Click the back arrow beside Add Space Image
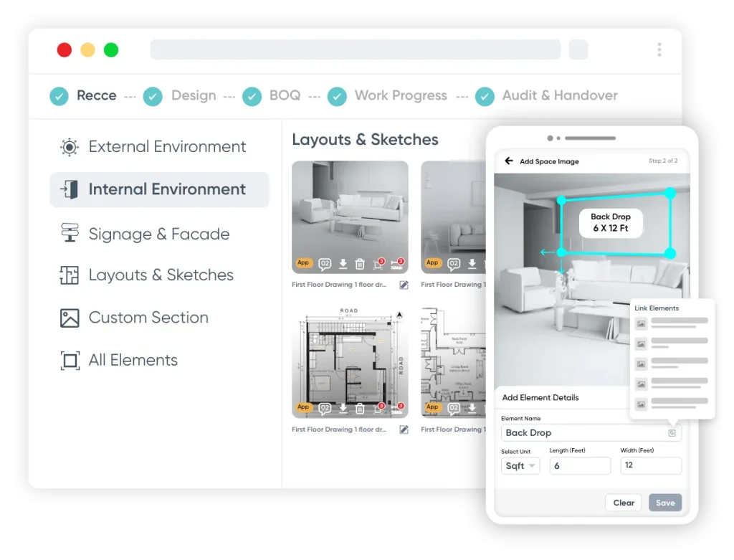Viewport: 734px width, 560px height. coord(509,161)
